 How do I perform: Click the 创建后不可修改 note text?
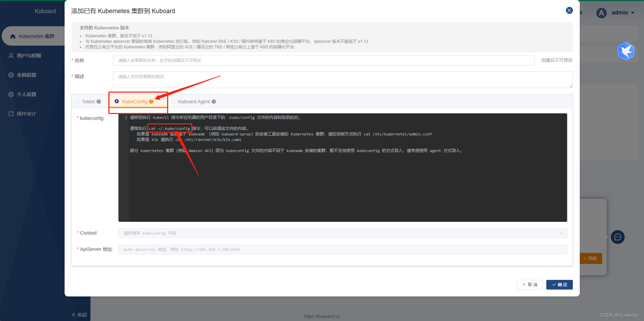point(557,60)
